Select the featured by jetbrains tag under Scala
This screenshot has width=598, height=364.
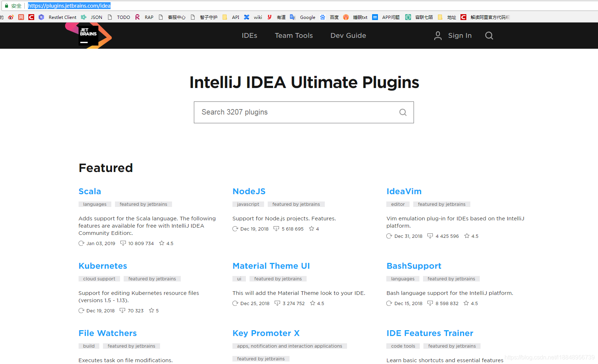tap(143, 204)
